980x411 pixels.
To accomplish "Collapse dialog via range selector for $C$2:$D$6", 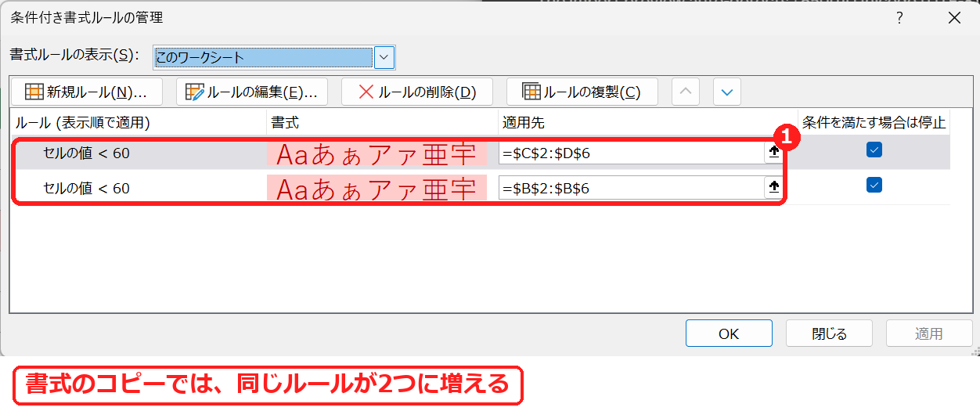I will tap(774, 153).
